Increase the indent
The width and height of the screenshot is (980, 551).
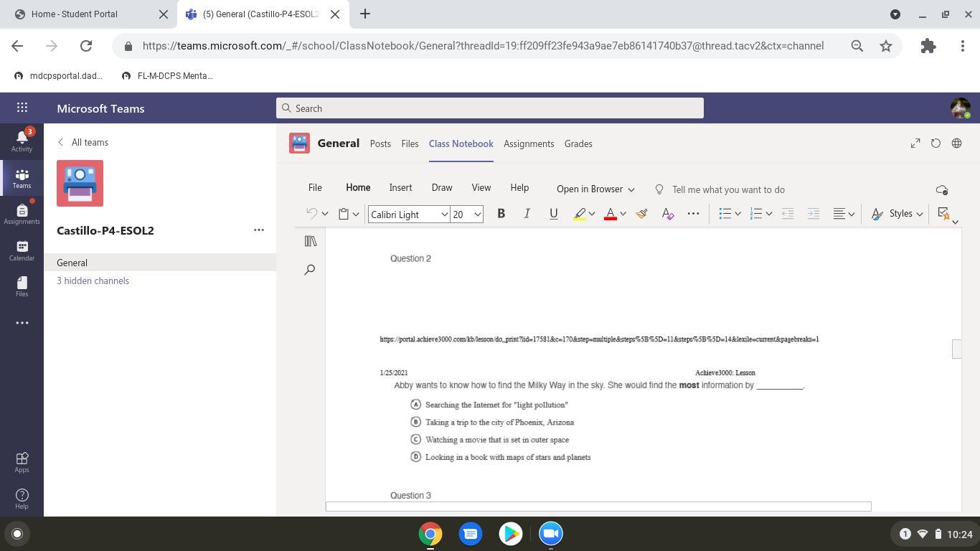pyautogui.click(x=813, y=214)
